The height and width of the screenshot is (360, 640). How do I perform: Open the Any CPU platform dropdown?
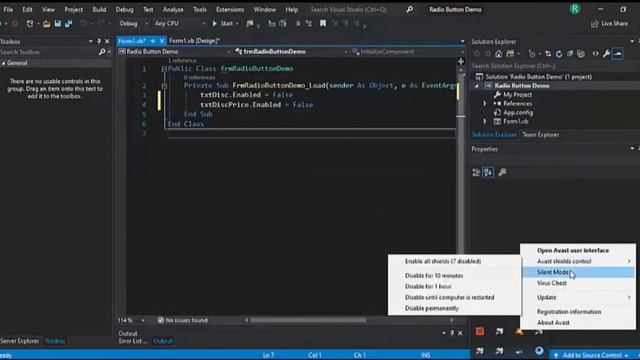point(180,24)
